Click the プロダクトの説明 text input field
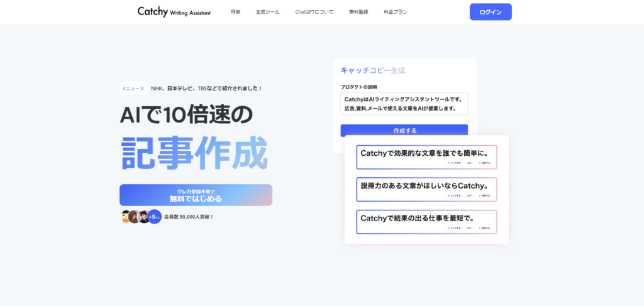 (404, 104)
